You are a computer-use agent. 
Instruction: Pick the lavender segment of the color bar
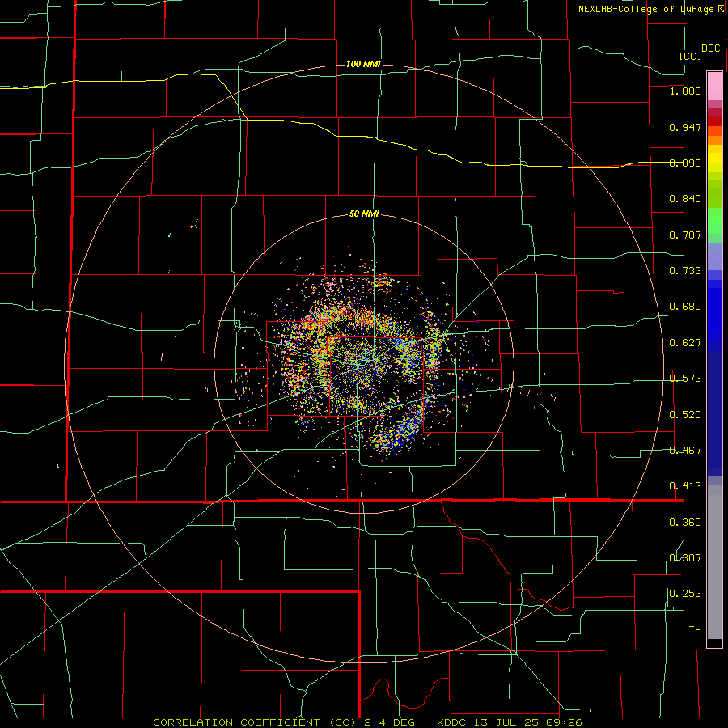coord(714,257)
